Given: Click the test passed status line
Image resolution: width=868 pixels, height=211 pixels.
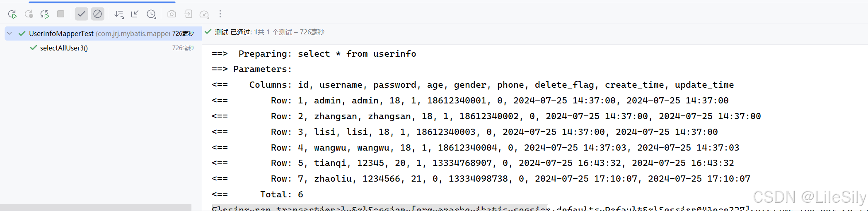Looking at the screenshot, I should pos(264,32).
